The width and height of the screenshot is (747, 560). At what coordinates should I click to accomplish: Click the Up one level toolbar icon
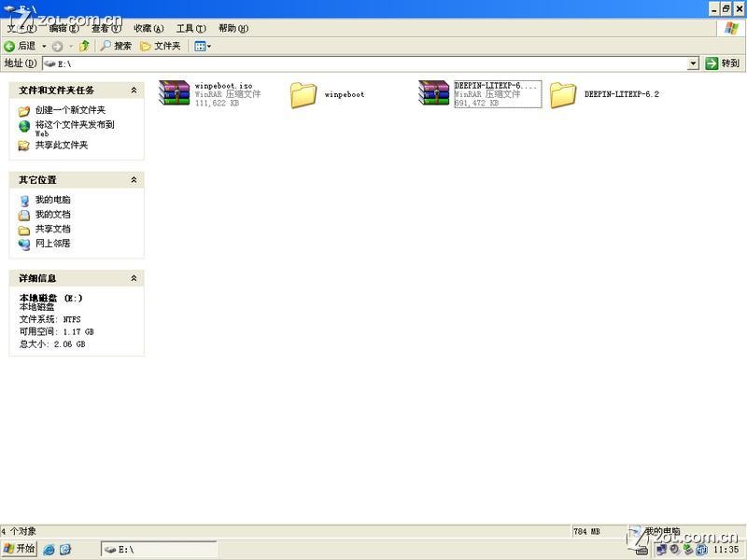(84, 46)
